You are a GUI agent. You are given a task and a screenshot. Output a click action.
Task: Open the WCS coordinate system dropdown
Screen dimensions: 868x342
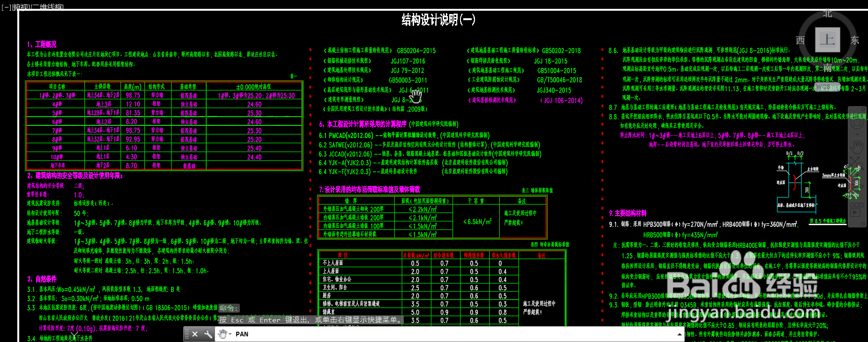(x=828, y=87)
